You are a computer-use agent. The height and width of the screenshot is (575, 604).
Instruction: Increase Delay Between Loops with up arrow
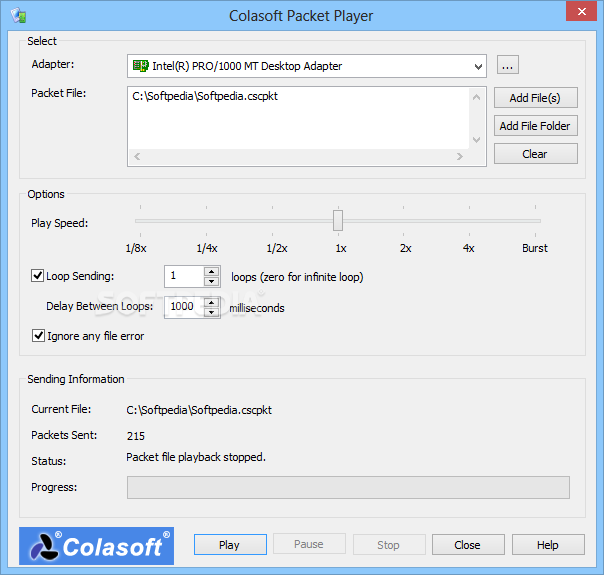pos(211,302)
